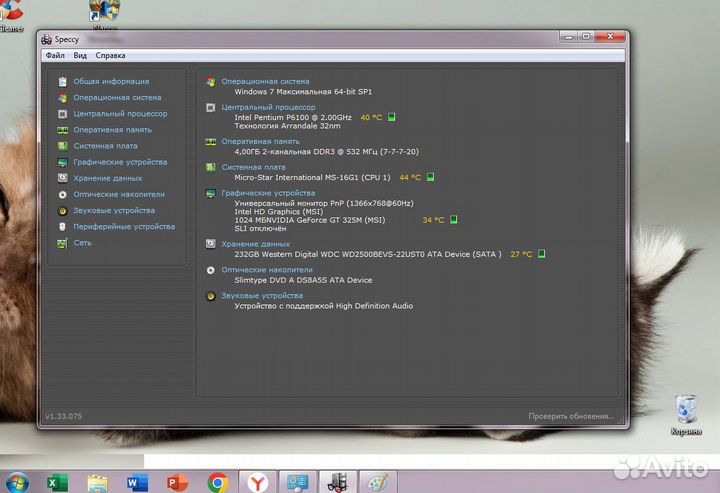Open the Вид menu
The image size is (720, 493).
click(80, 56)
